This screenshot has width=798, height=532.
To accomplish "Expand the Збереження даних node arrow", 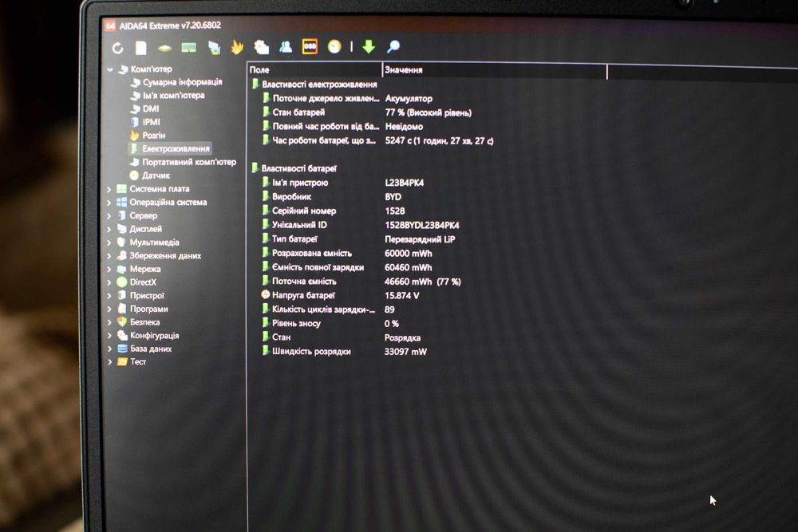I will click(x=109, y=256).
